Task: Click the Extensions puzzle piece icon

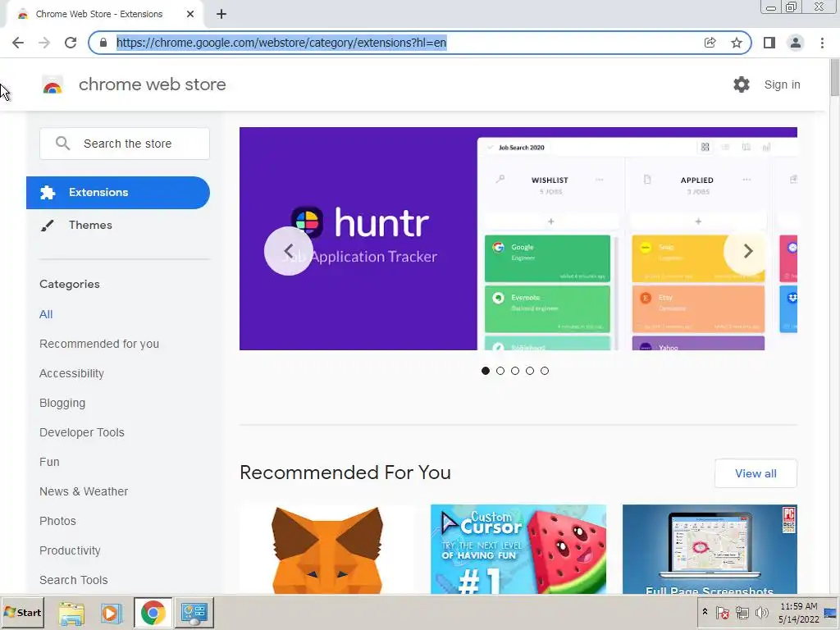Action: pyautogui.click(x=48, y=192)
